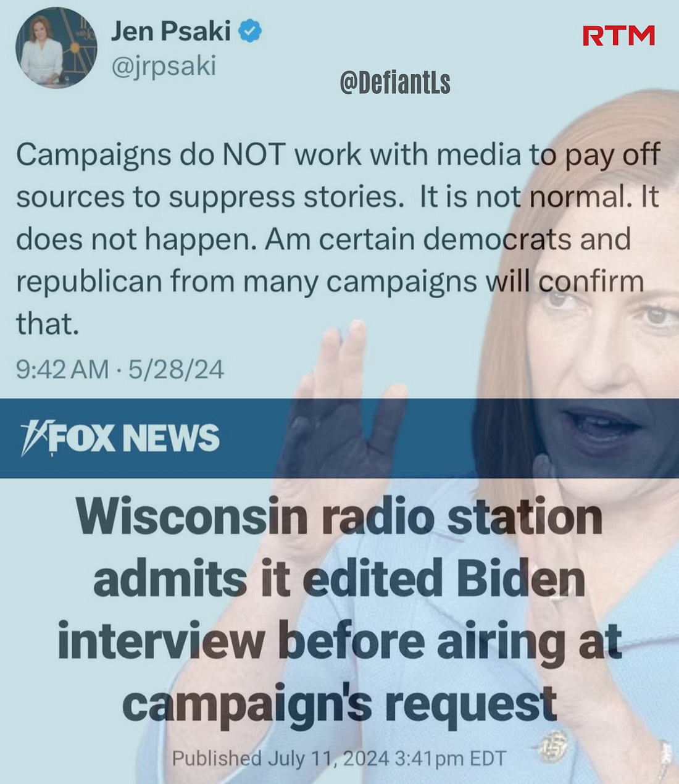Click the 9:42 AM tweet timestamp
Viewport: 679px width, 784px height.
pyautogui.click(x=62, y=370)
